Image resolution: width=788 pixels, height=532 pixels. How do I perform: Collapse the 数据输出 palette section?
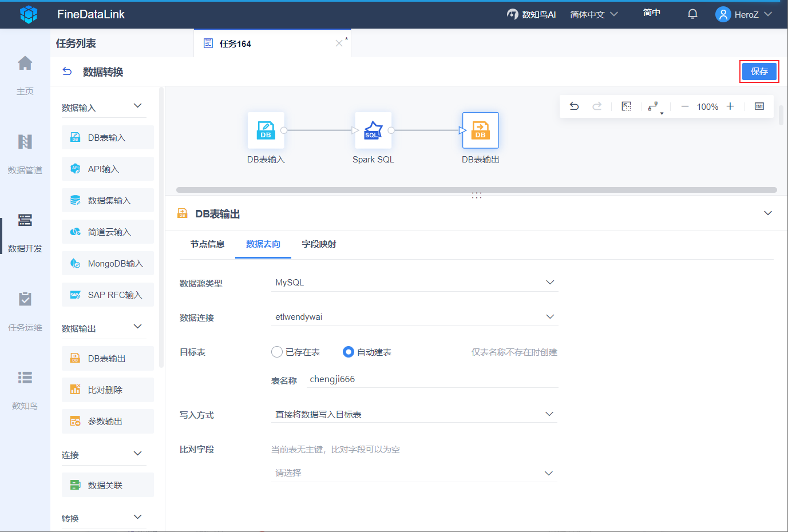click(138, 327)
